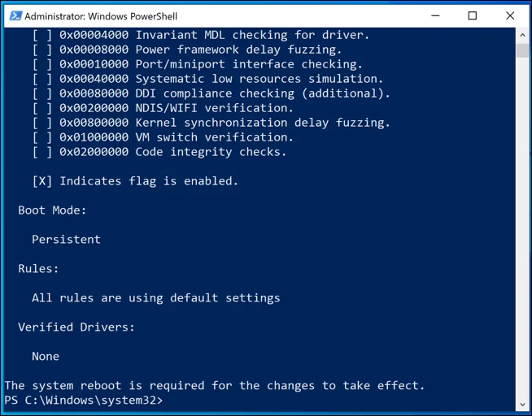The image size is (532, 416).
Task: Click the vertical scrollbar thumb
Action: [x=522, y=50]
